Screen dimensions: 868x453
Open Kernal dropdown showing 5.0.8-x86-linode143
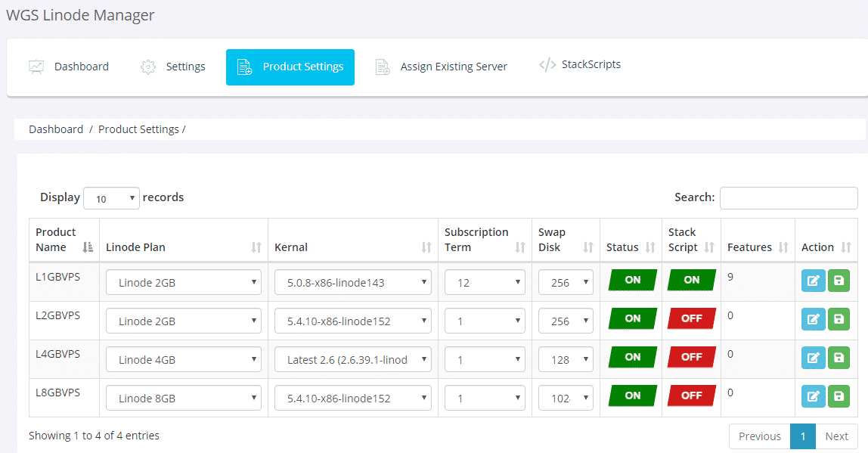pos(352,282)
